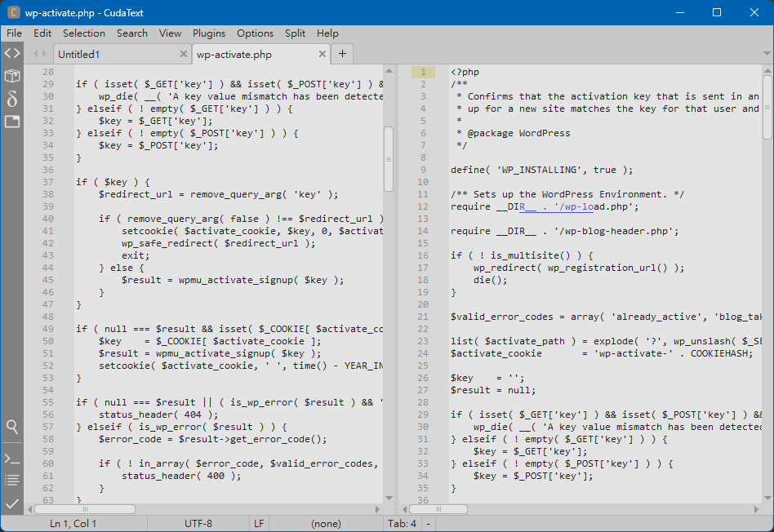Add a new tab with plus button
The width and height of the screenshot is (774, 532).
(x=342, y=54)
